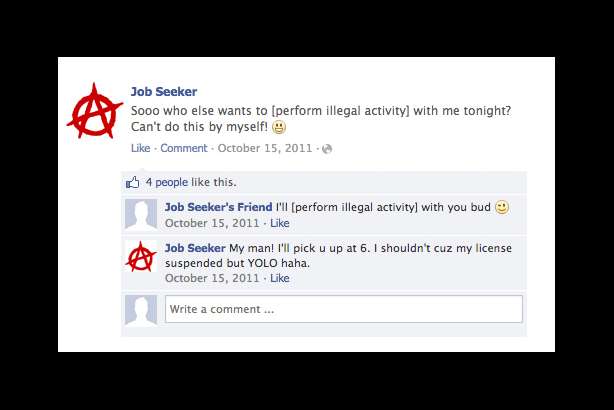View the 4 people who like this

(x=166, y=182)
